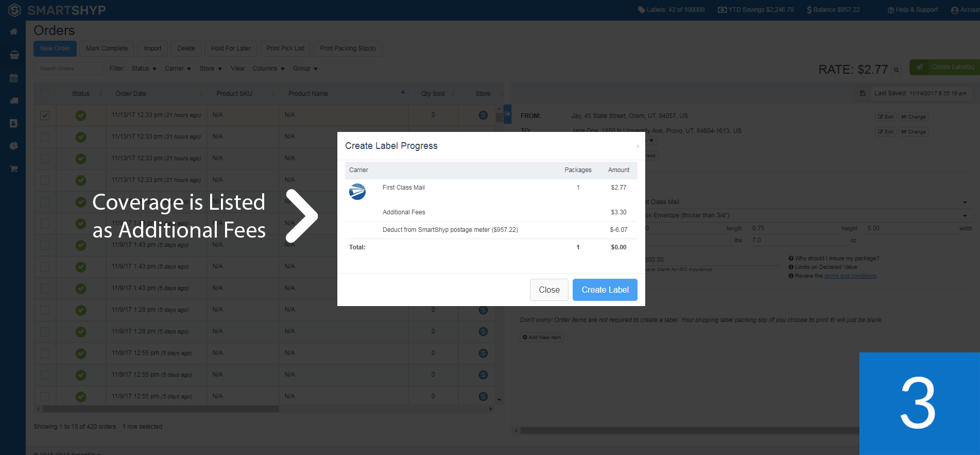Image resolution: width=980 pixels, height=455 pixels.
Task: Open the Account menu
Action: pos(965,10)
